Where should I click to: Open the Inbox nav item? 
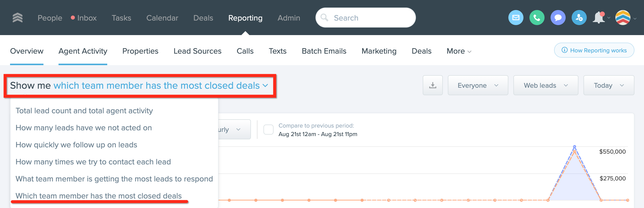[87, 18]
